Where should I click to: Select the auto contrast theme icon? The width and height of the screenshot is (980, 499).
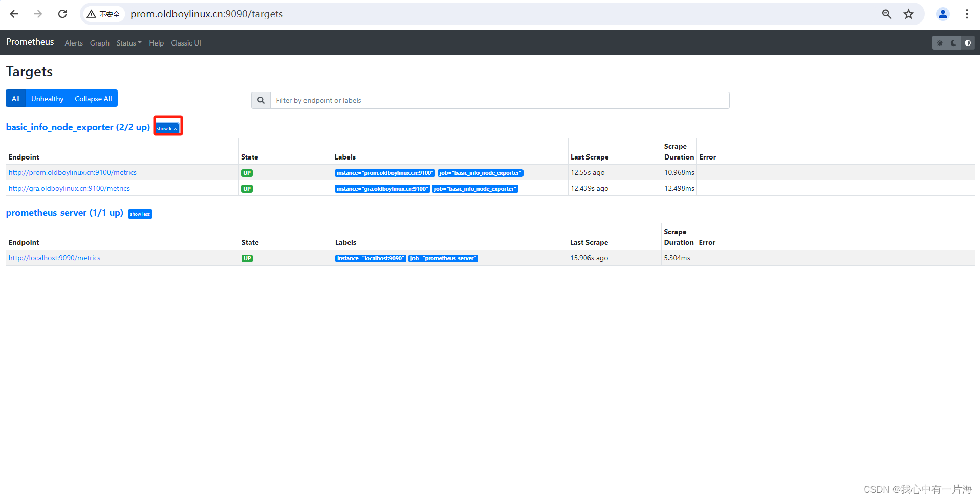coord(967,43)
